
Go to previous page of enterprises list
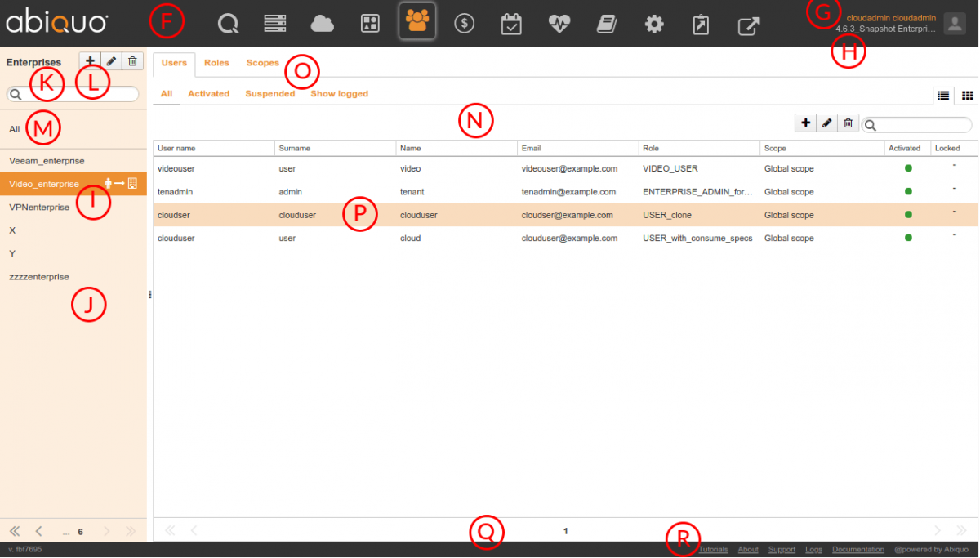point(38,531)
